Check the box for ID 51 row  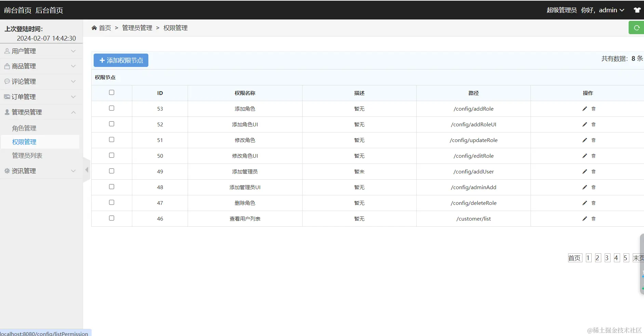(111, 140)
